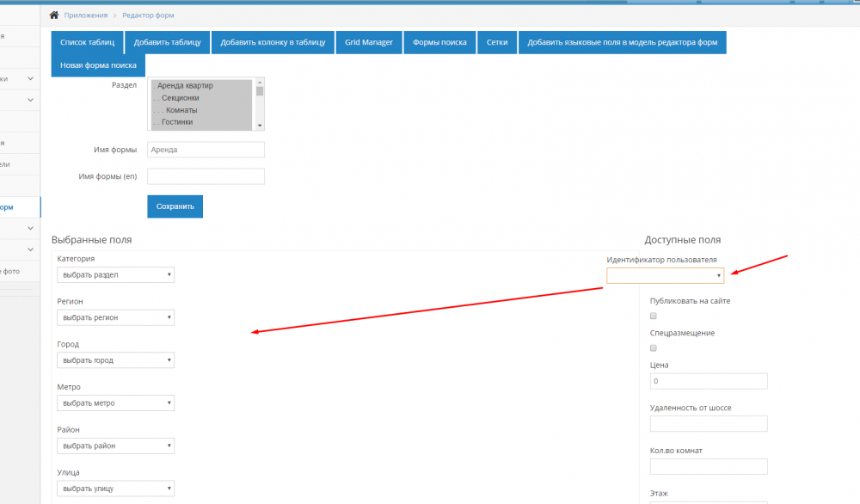Open the Район выбрать район dropdown

click(x=116, y=446)
